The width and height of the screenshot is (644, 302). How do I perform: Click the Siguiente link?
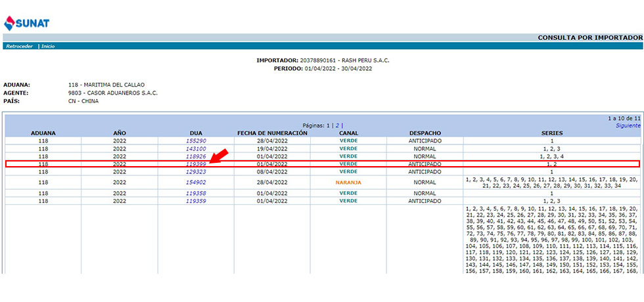(x=628, y=125)
